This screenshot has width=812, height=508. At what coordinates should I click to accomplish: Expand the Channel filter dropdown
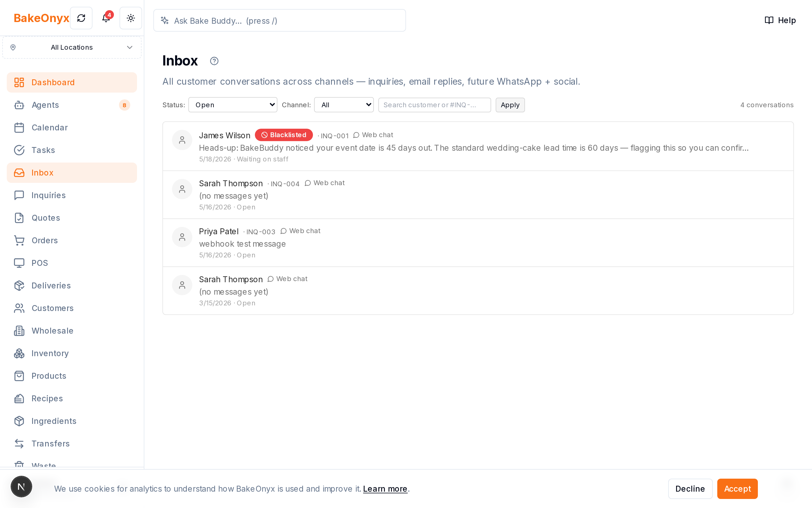pyautogui.click(x=344, y=105)
